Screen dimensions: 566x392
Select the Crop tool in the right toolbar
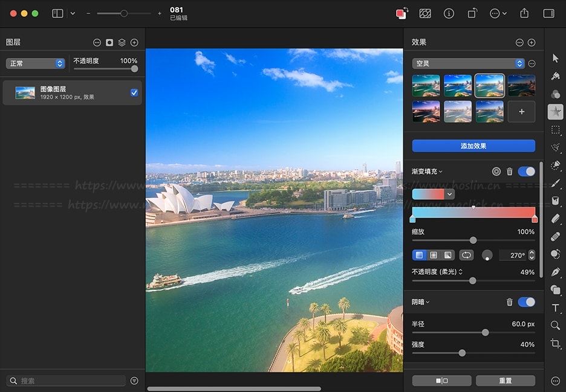point(555,344)
